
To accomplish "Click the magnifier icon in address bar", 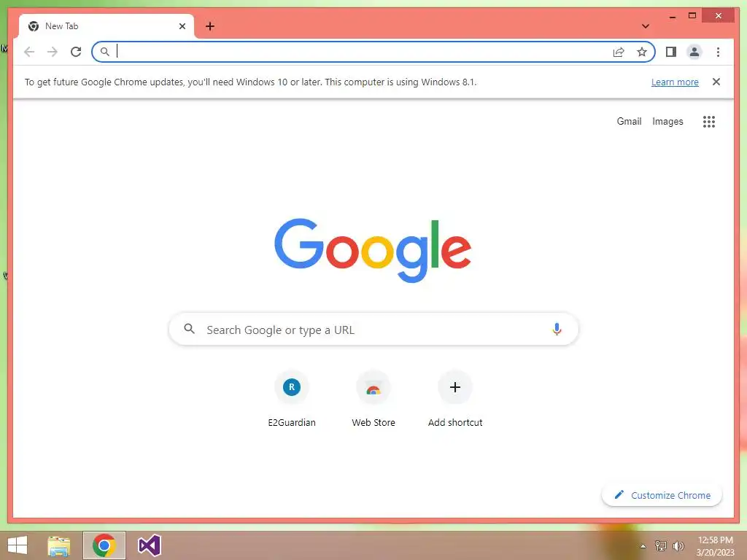I will tap(105, 52).
